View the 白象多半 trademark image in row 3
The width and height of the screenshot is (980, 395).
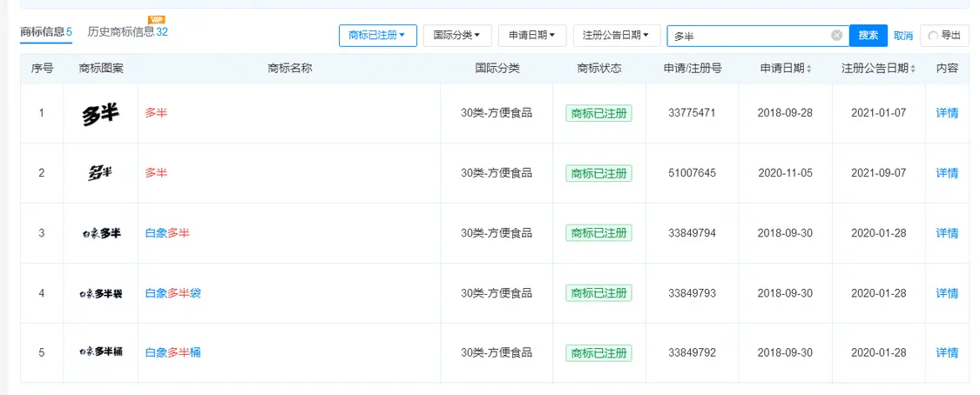click(x=100, y=233)
